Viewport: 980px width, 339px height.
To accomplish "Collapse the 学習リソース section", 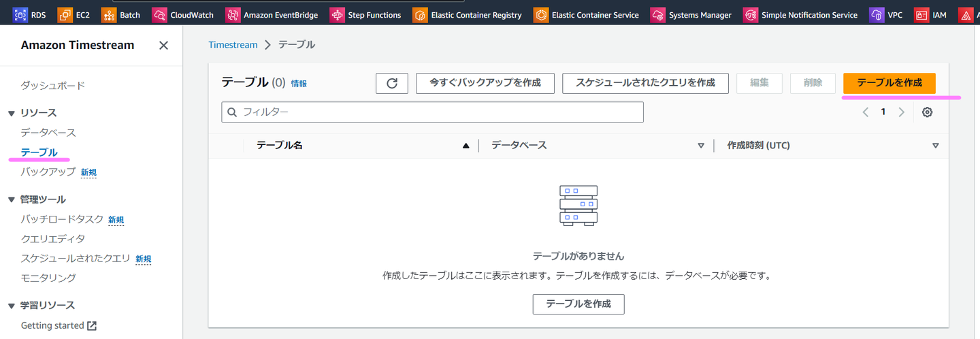I will (x=11, y=306).
